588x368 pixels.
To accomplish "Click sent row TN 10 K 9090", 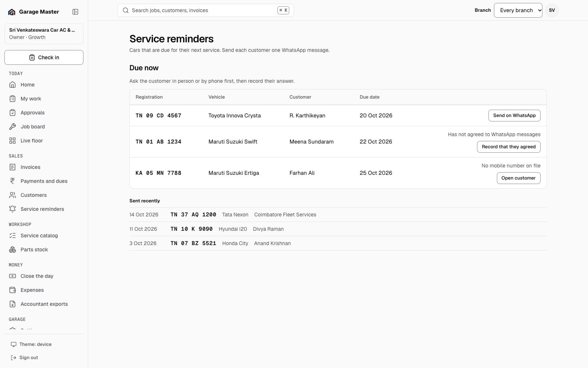I will tap(338, 229).
